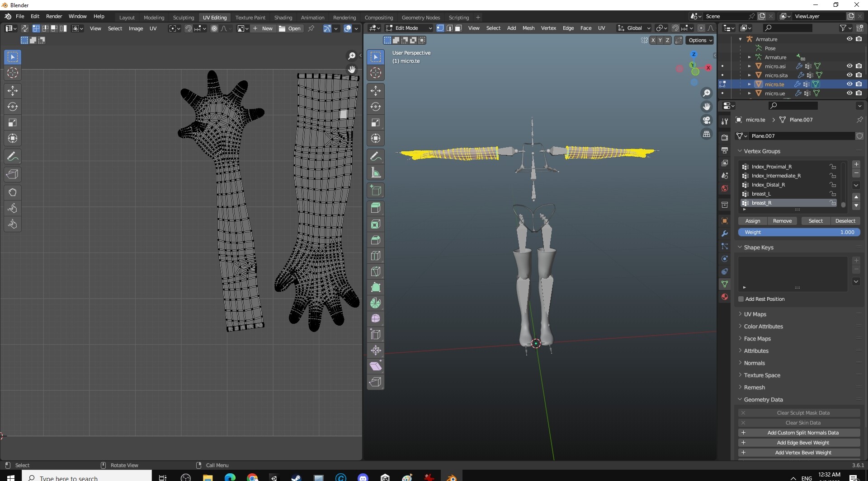The image size is (868, 481).
Task: Open the Material properties tab
Action: [725, 297]
